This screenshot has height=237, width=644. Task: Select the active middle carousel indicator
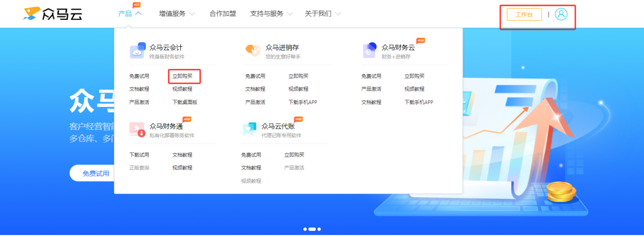click(312, 229)
